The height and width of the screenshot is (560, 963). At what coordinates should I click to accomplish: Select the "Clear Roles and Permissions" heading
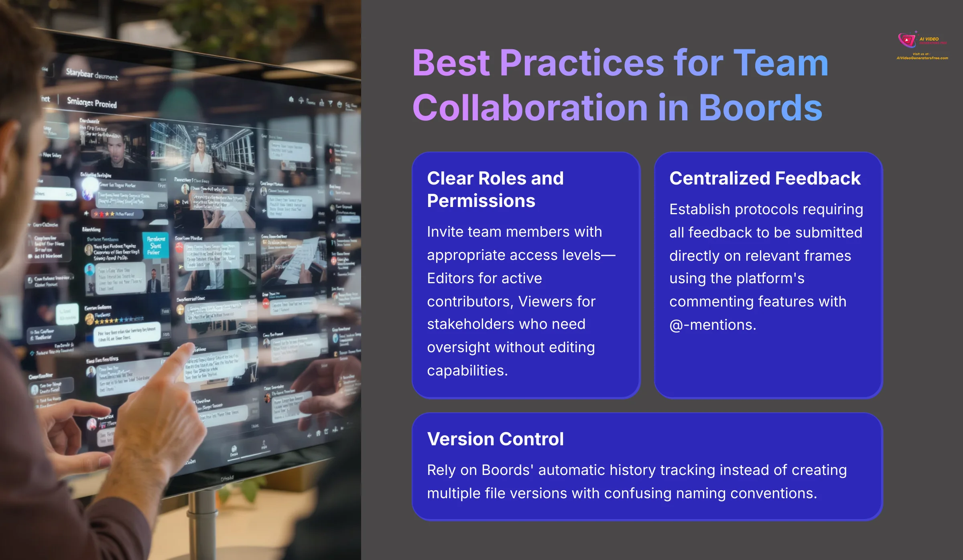pos(495,189)
